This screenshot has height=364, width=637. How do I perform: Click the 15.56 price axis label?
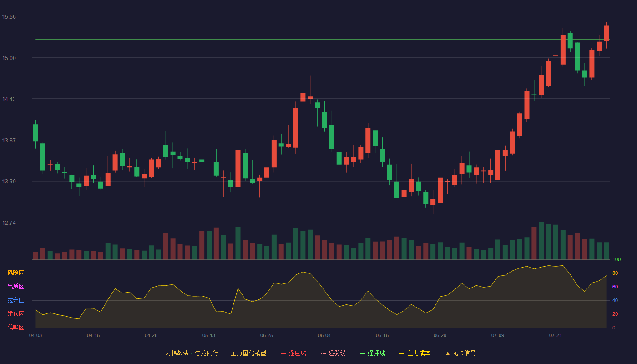[x=9, y=16]
